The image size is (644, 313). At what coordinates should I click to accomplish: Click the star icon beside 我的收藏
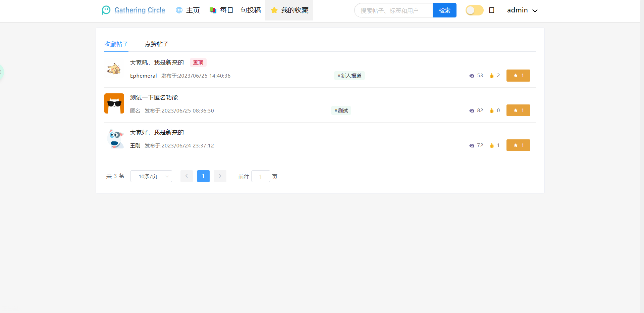(x=274, y=10)
